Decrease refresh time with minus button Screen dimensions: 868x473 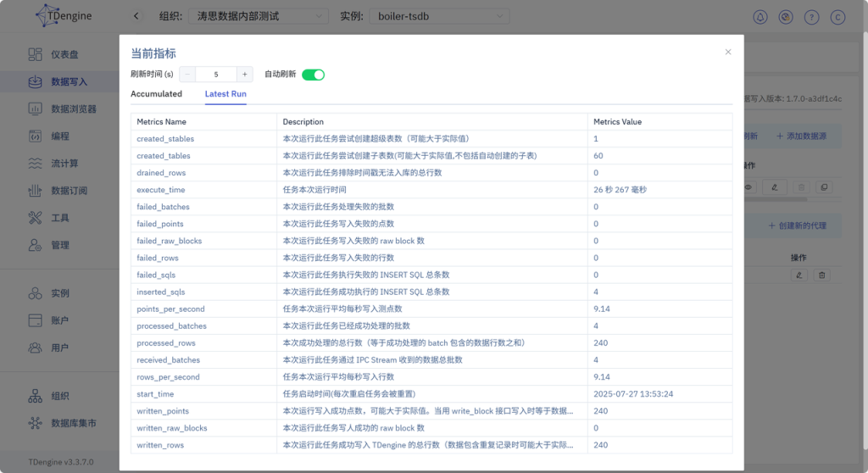[x=187, y=75]
